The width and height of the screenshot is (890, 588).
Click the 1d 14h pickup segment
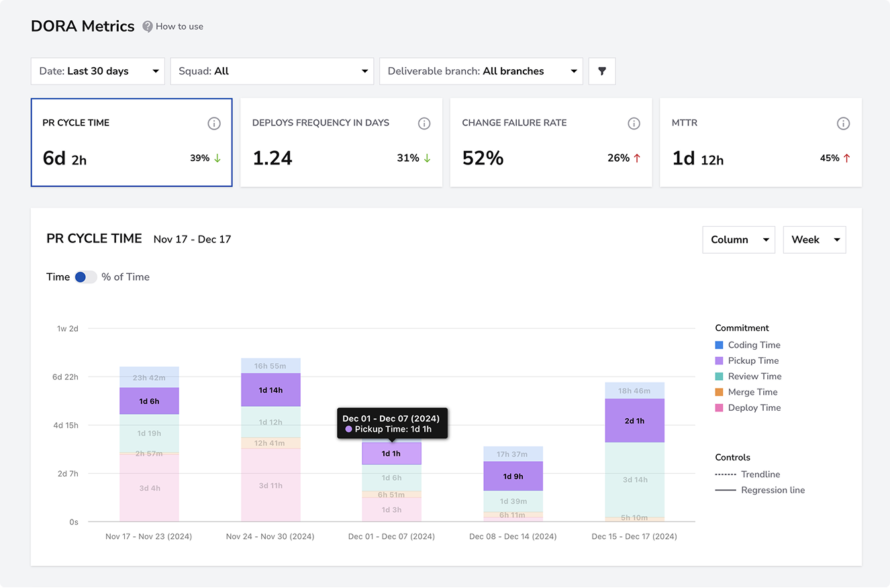[x=270, y=390]
